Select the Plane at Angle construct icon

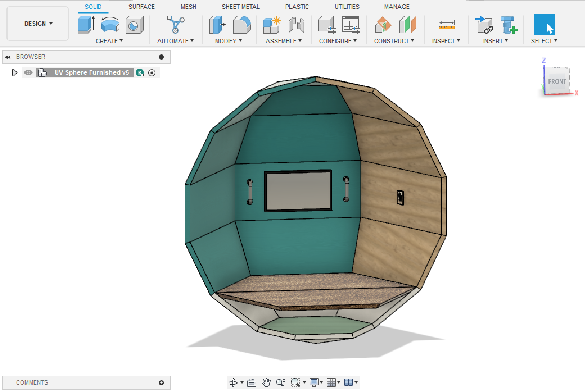[383, 25]
